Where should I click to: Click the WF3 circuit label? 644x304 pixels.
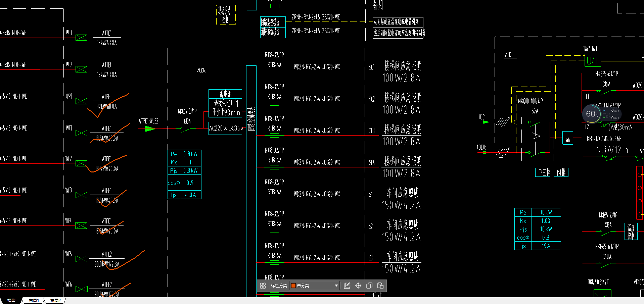click(x=68, y=190)
